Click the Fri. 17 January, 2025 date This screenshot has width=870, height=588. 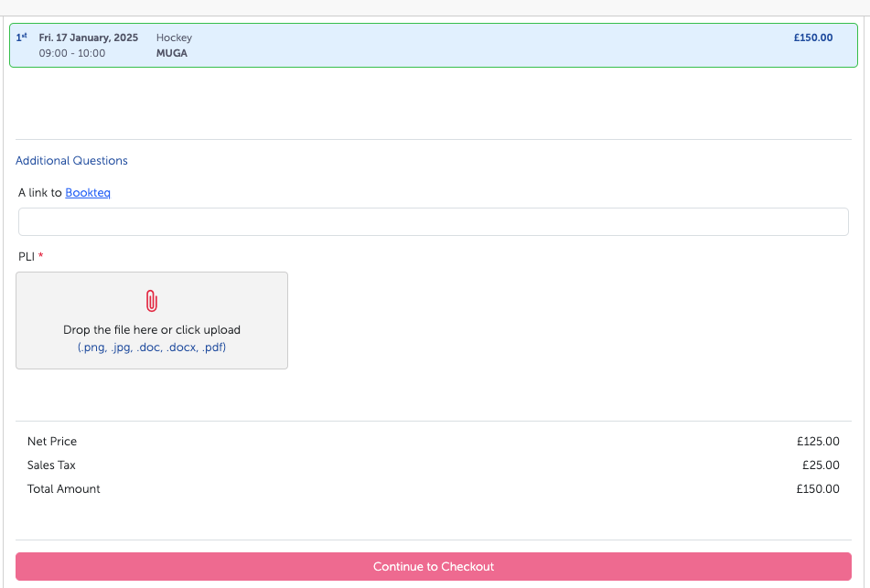[x=89, y=37]
